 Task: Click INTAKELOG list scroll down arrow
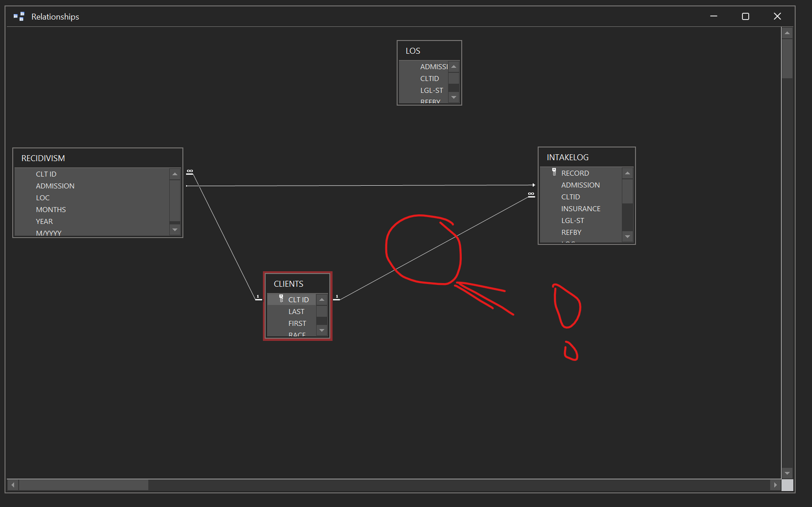(628, 237)
